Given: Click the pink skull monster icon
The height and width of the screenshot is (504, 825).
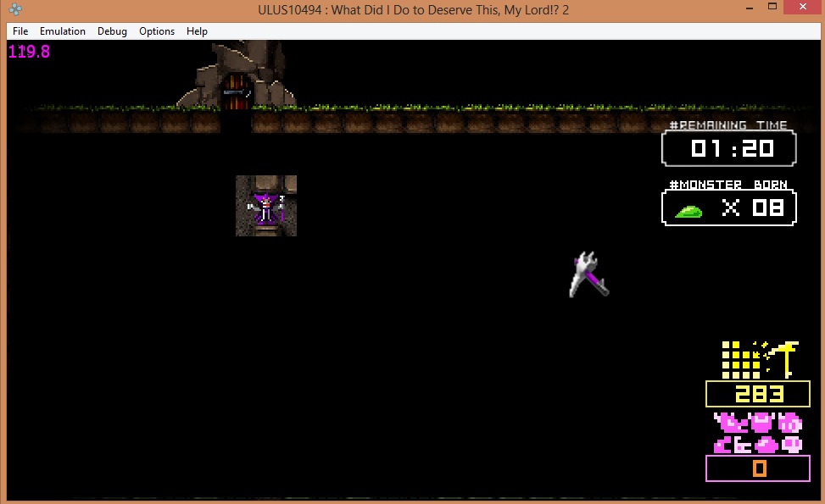Looking at the screenshot, I should pos(792,444).
